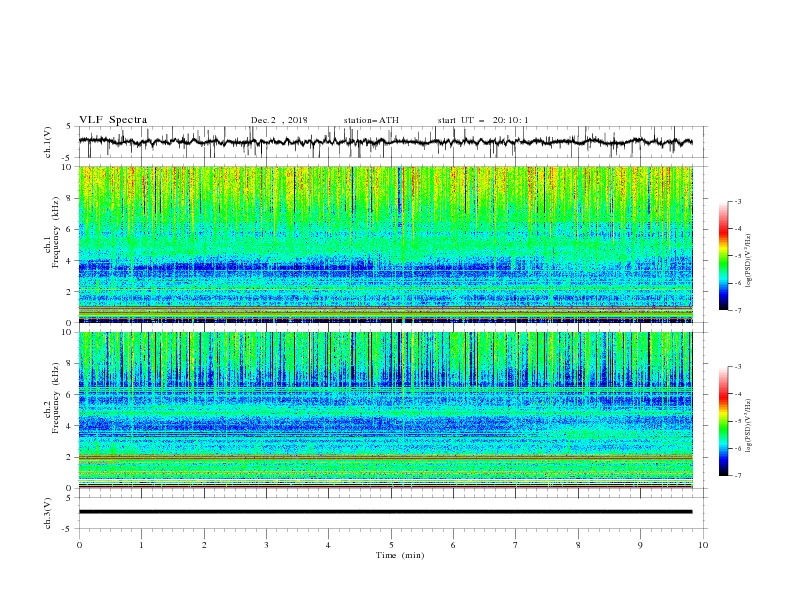Click the "Time (min)" x-axis label
792x612 pixels.
pos(400,555)
